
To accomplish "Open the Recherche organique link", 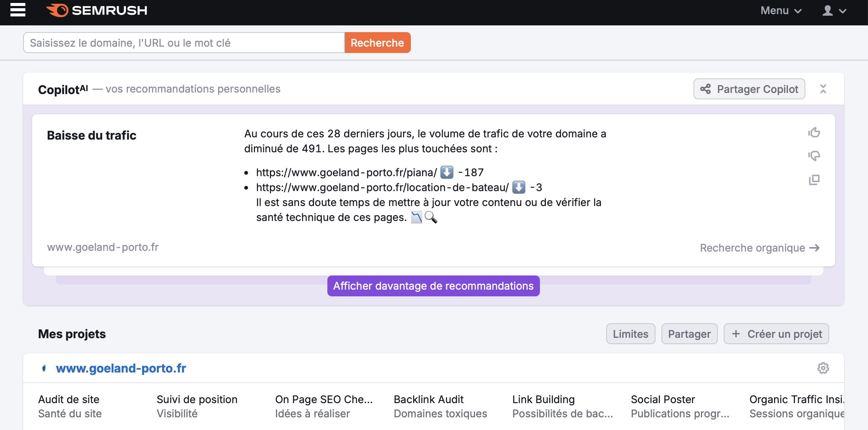I will pos(759,248).
